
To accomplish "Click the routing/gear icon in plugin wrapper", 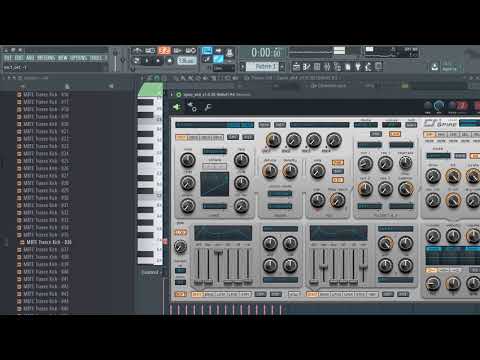I will click(192, 107).
